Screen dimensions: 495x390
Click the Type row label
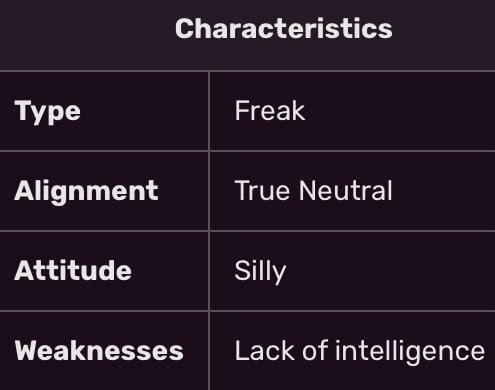(x=48, y=112)
